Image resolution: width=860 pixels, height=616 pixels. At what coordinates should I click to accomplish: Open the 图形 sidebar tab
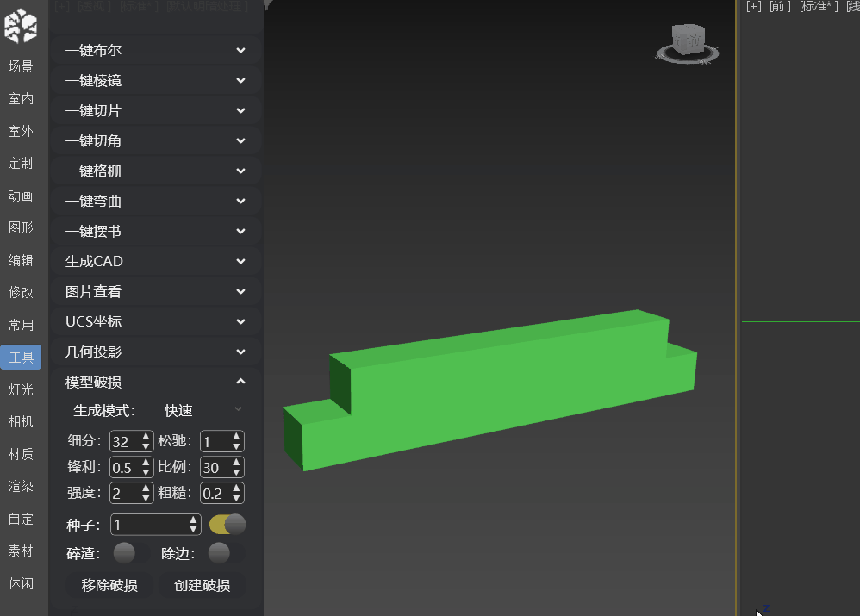click(21, 227)
